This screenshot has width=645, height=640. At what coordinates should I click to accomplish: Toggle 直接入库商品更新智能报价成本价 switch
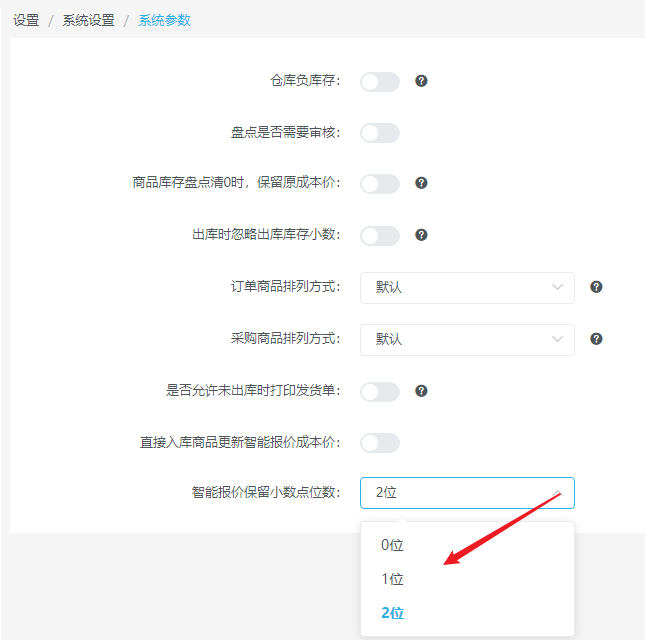(x=380, y=443)
